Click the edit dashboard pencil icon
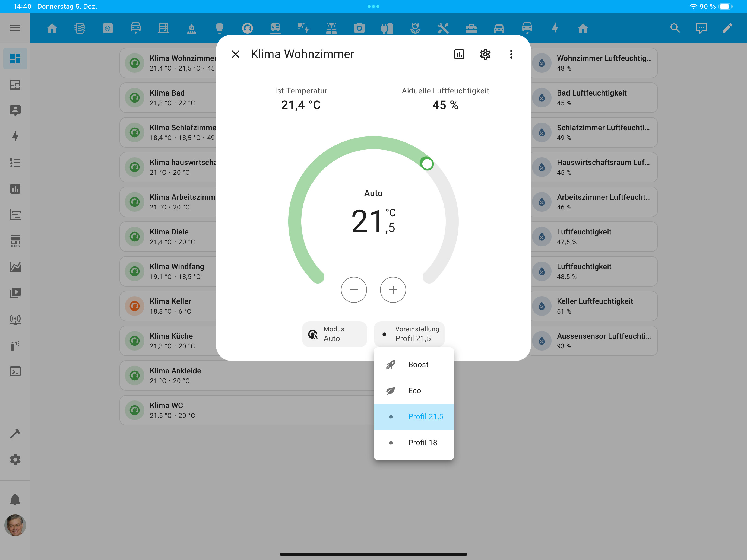This screenshot has width=747, height=560. pos(727,28)
